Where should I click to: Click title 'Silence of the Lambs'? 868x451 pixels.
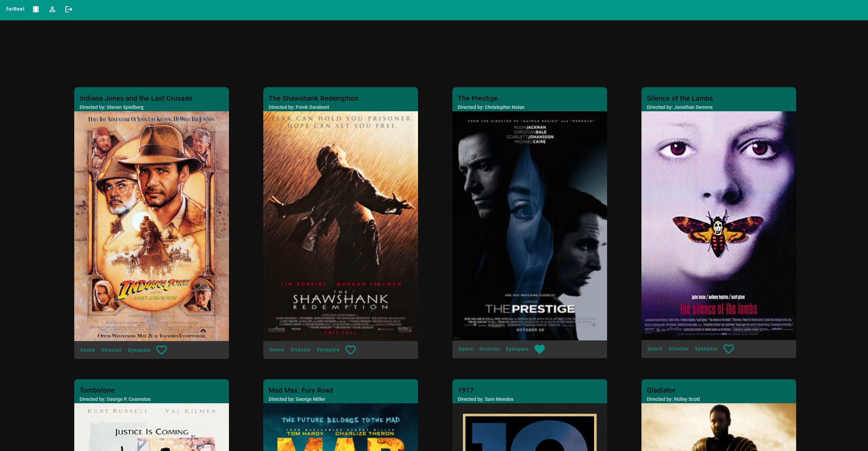680,98
